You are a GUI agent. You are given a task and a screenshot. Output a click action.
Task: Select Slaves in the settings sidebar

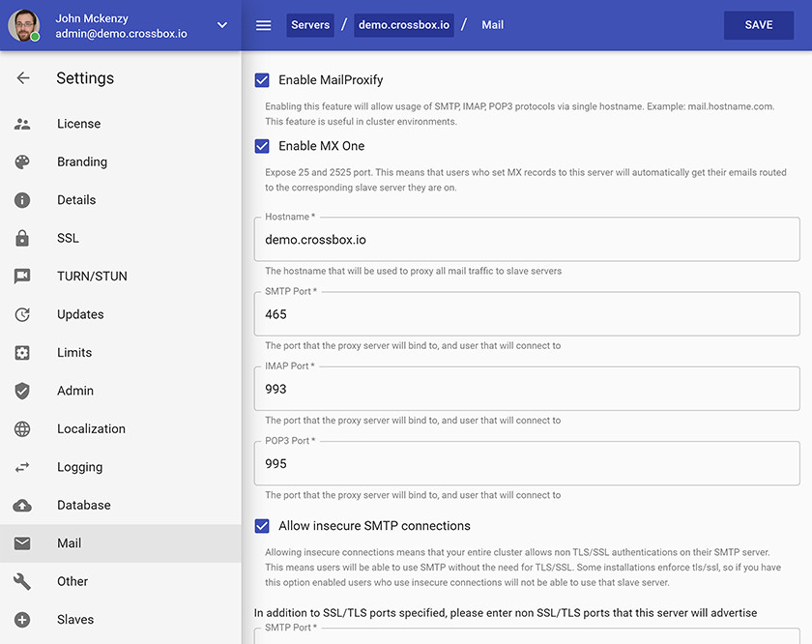pos(75,620)
